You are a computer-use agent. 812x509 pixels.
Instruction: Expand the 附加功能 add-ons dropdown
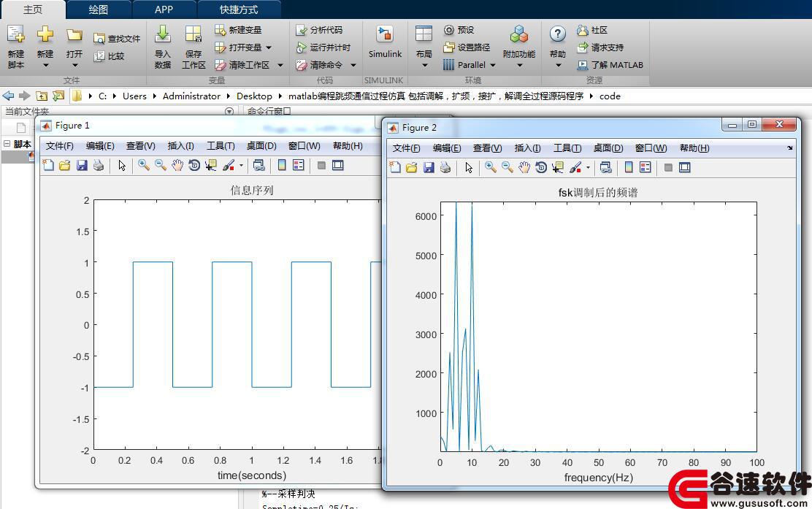point(519,65)
